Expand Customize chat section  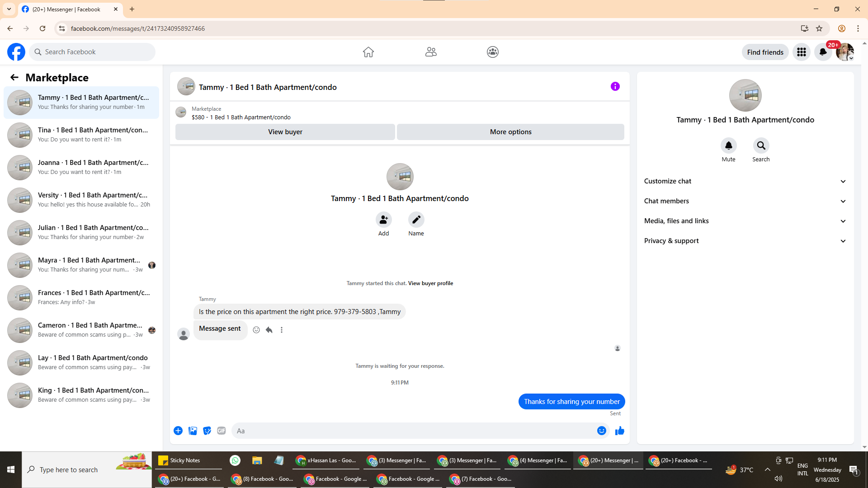745,181
